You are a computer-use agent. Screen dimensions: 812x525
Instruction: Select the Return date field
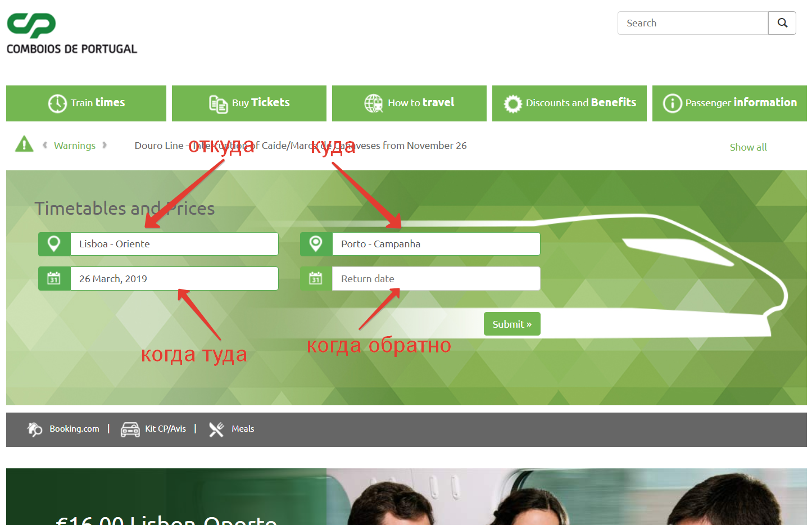point(436,279)
